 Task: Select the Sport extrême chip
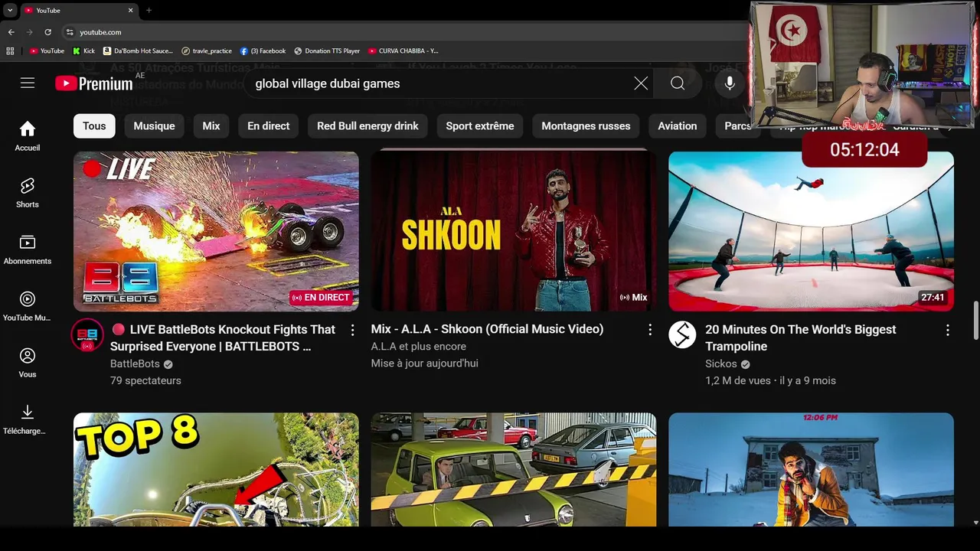[x=480, y=126]
